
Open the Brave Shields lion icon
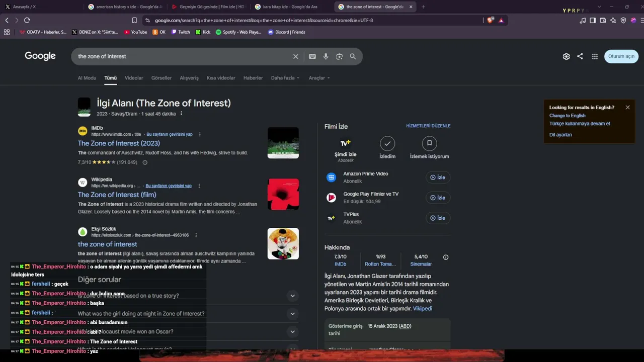pos(490,20)
